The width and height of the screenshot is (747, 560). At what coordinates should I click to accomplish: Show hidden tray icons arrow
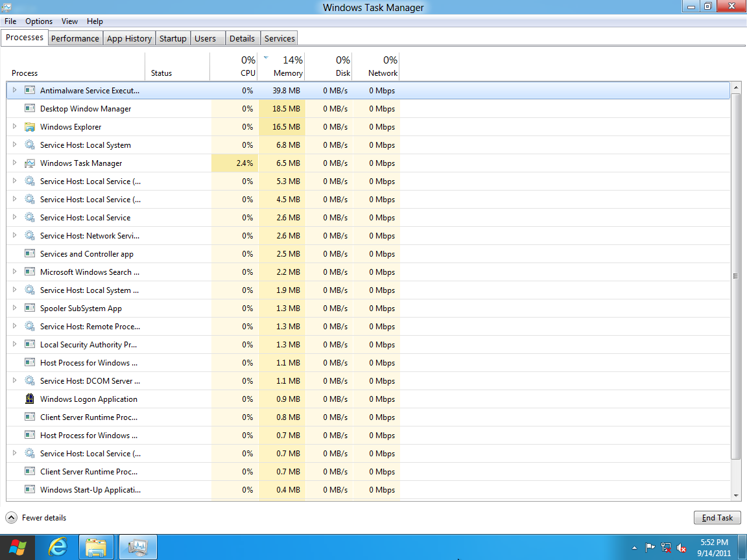pyautogui.click(x=634, y=548)
